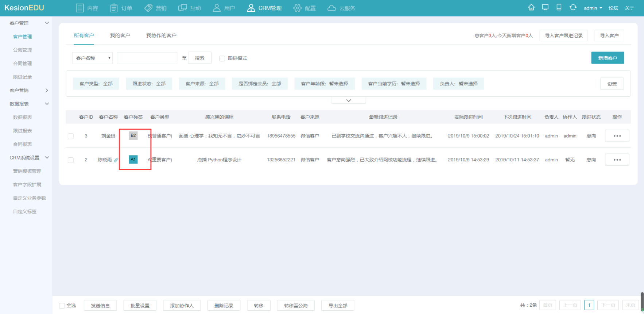Click the 批量设置 button

point(140,306)
